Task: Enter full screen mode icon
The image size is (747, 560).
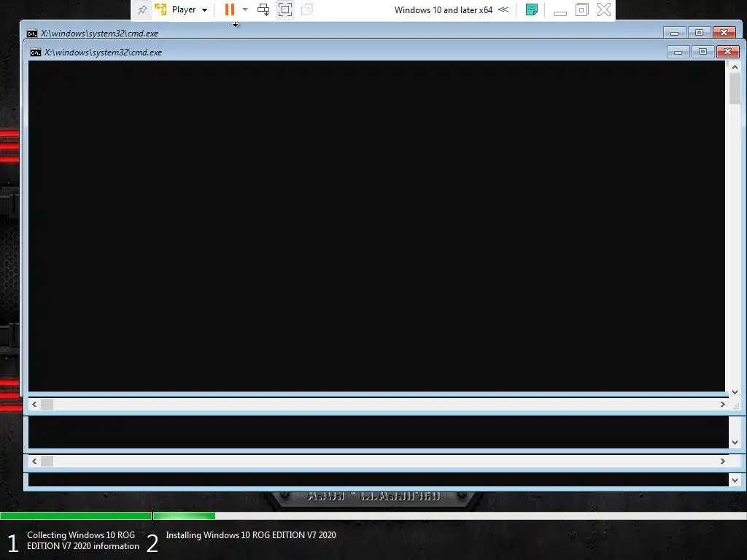Action: 285,9
